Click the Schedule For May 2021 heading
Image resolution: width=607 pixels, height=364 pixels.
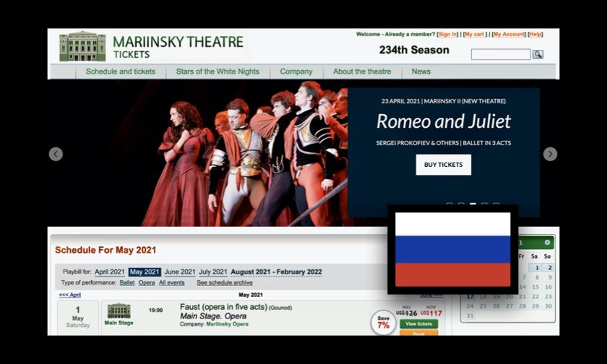click(x=106, y=251)
